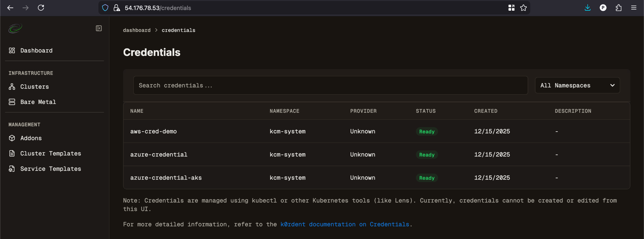Collapse the sidebar with the panel toggle icon
Viewport: 644px width, 239px height.
point(99,29)
